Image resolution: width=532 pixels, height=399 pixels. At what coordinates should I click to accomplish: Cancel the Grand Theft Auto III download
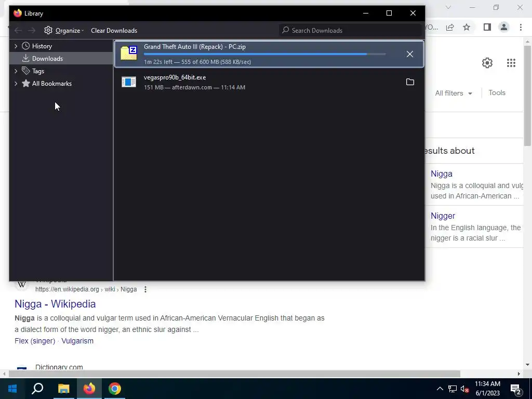tap(410, 54)
